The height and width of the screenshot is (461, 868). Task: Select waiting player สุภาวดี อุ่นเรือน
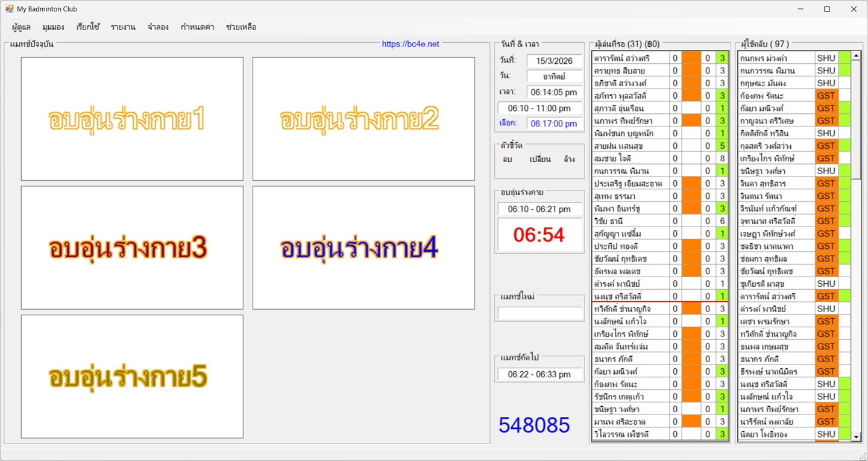click(x=631, y=108)
